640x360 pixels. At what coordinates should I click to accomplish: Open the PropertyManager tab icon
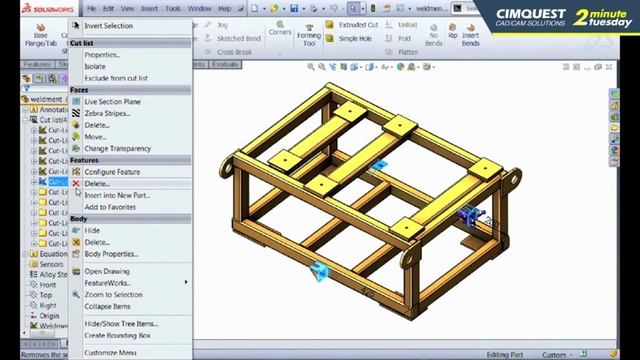point(39,78)
